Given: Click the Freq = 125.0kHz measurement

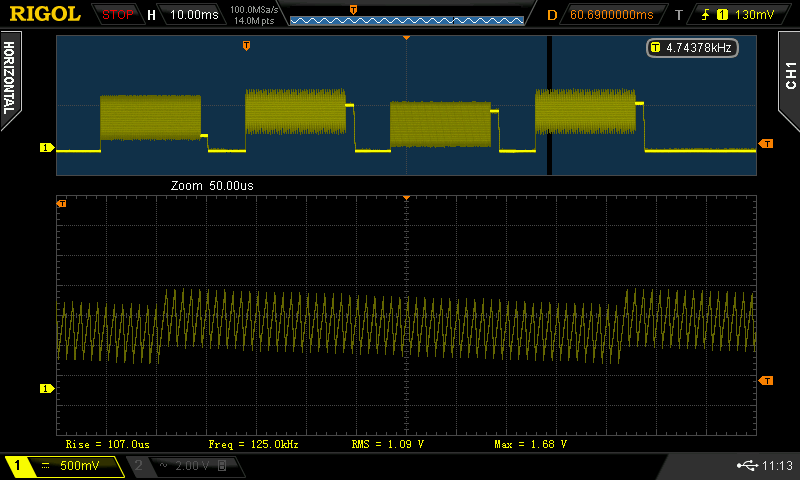Looking at the screenshot, I should (254, 444).
